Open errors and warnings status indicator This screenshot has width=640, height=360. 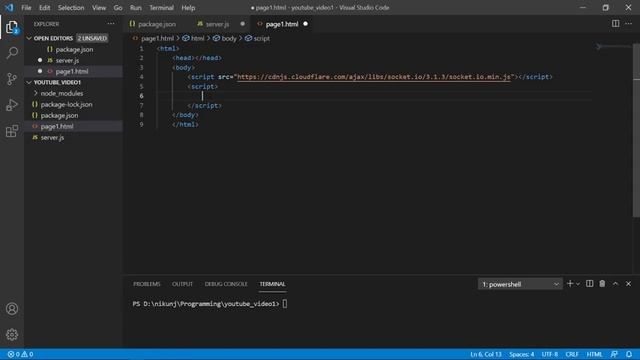20,354
